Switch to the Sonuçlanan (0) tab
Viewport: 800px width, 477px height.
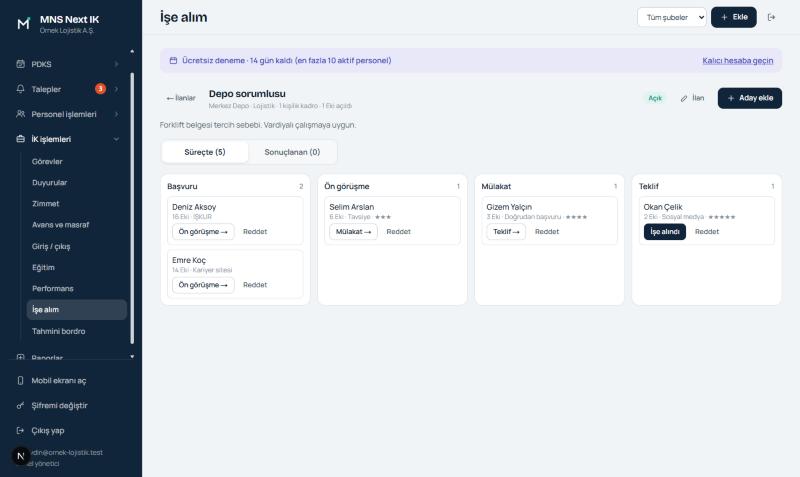click(292, 152)
